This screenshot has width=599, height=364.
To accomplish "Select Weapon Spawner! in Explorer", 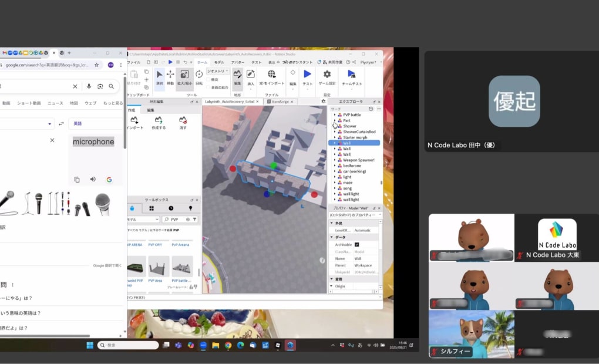I will [x=358, y=160].
